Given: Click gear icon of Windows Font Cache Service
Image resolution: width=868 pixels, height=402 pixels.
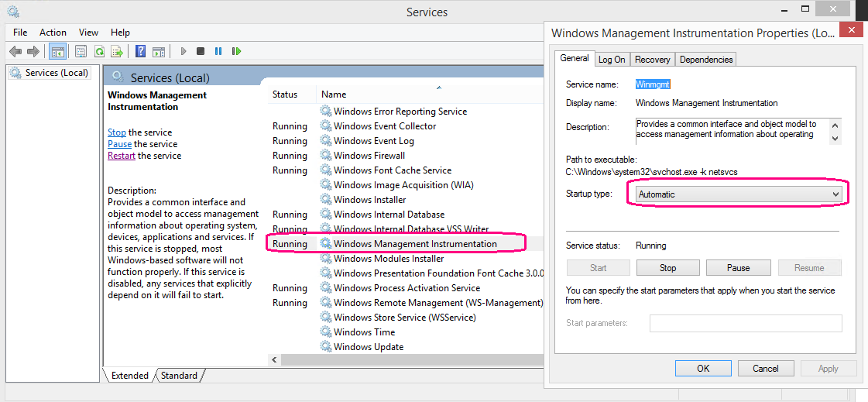Looking at the screenshot, I should coord(325,170).
